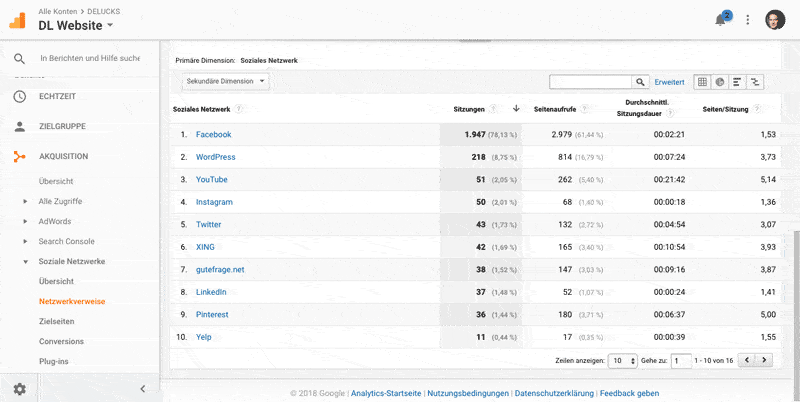The width and height of the screenshot is (800, 402).
Task: Switch to the comparison view
Action: coord(755,82)
